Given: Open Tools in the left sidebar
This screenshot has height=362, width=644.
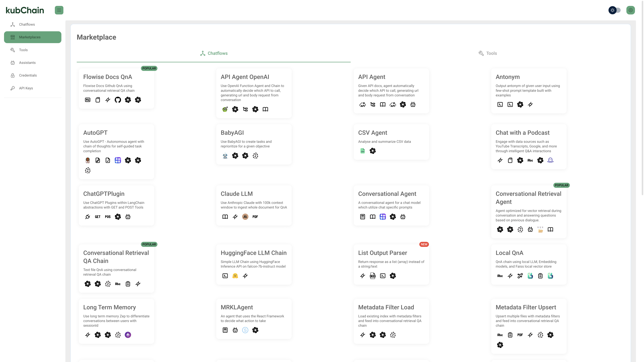Looking at the screenshot, I should (33, 50).
